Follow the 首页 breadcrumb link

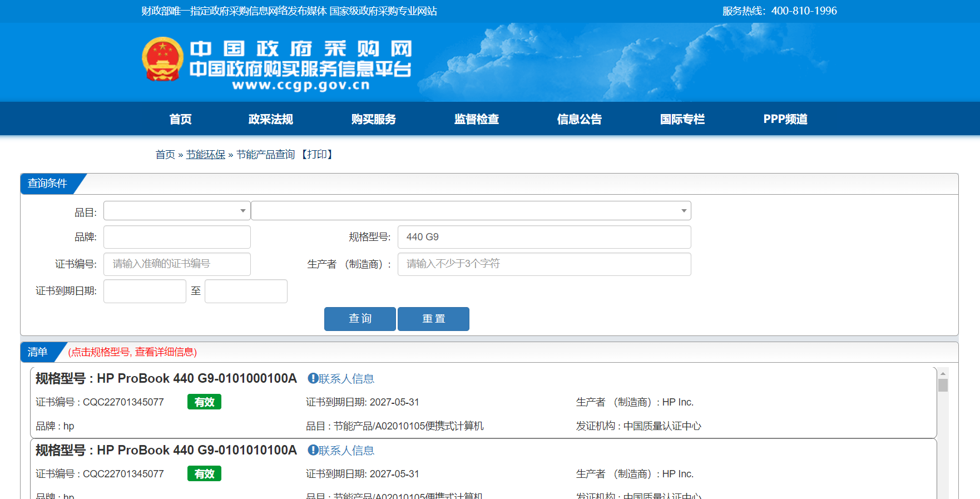tap(165, 155)
